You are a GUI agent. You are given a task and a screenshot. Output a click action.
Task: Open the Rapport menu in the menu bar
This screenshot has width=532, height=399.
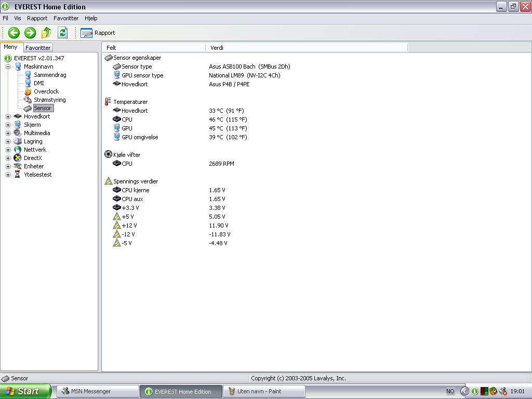coord(37,18)
